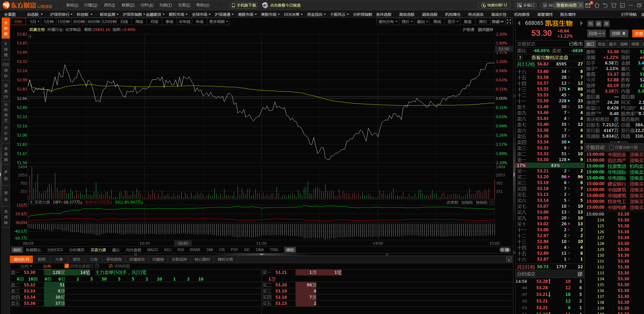
Task: Click the undo/back arrow icon
Action: pyautogui.click(x=605, y=5)
